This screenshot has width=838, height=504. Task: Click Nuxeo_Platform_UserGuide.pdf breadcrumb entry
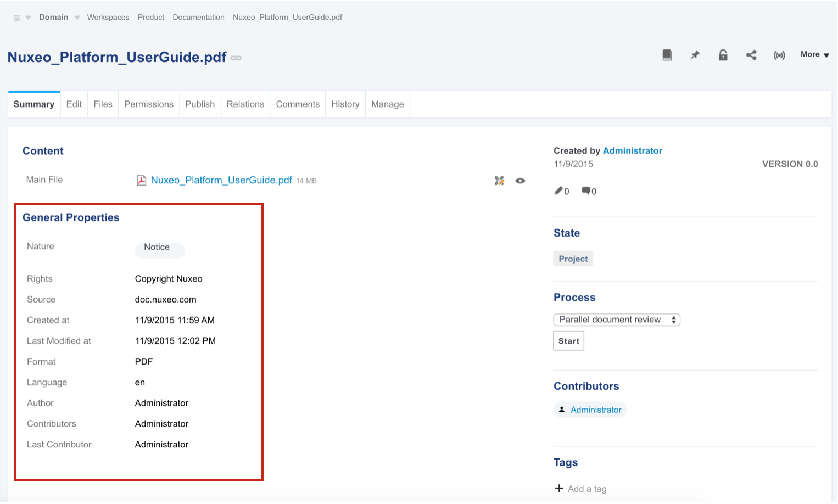click(287, 17)
